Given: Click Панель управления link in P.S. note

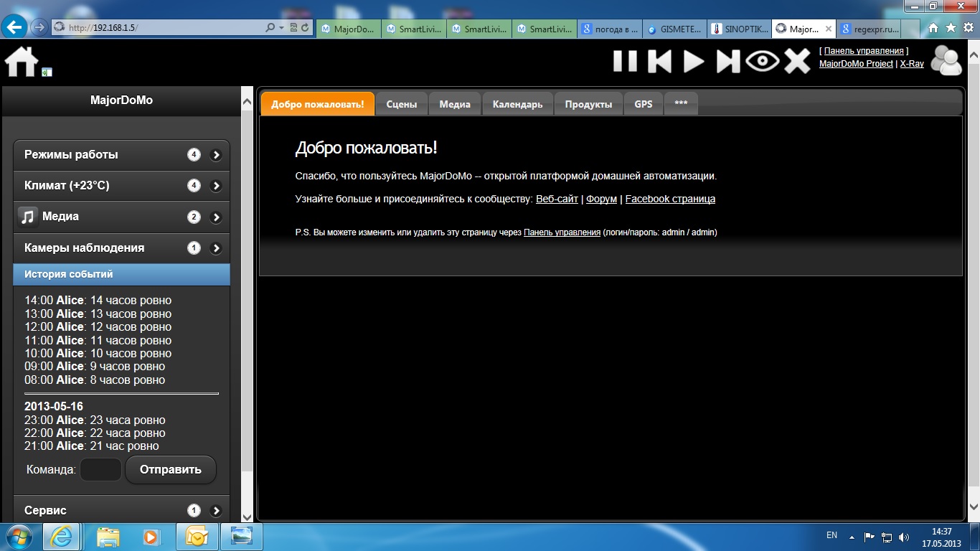Looking at the screenshot, I should 562,232.
